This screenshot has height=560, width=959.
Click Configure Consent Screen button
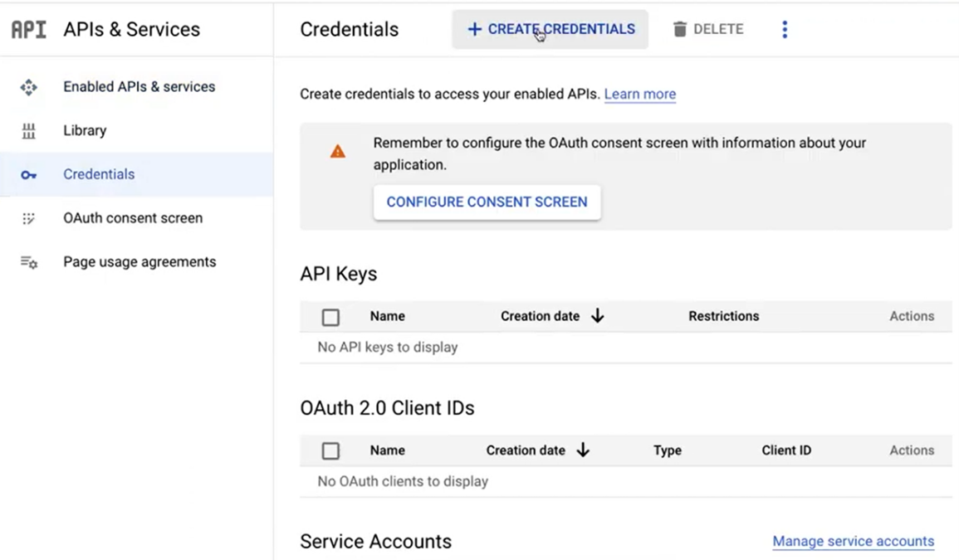[x=487, y=202]
